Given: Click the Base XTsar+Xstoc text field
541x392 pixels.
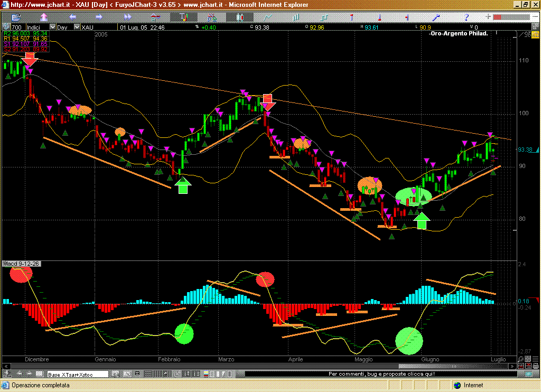Looking at the screenshot, I should 77,375.
